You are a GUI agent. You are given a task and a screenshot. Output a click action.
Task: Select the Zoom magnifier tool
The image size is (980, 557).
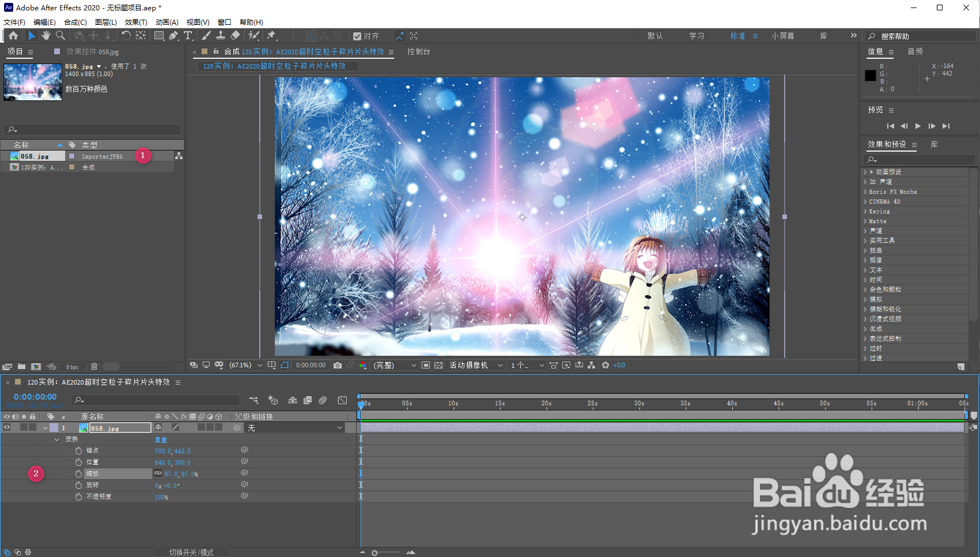coord(60,36)
